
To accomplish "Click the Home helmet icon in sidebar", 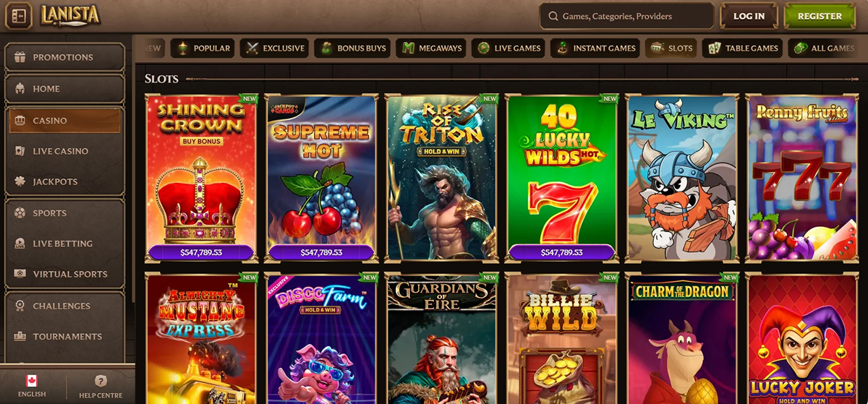I will tap(20, 89).
